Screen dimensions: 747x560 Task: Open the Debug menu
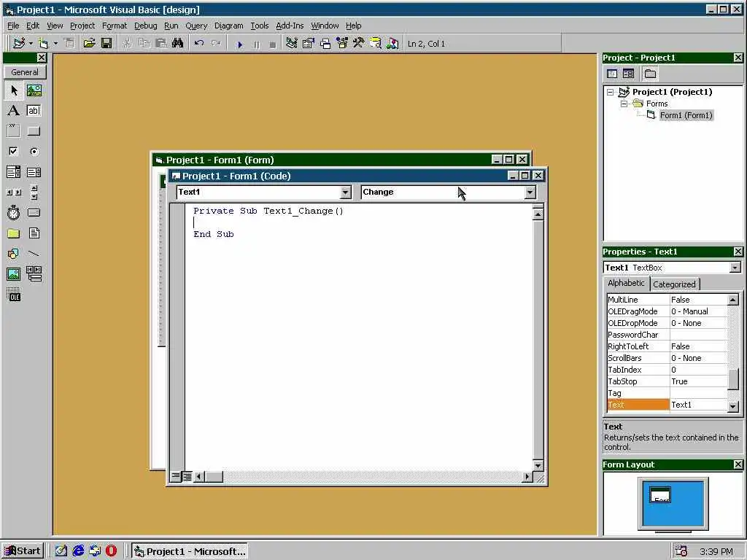pyautogui.click(x=145, y=26)
